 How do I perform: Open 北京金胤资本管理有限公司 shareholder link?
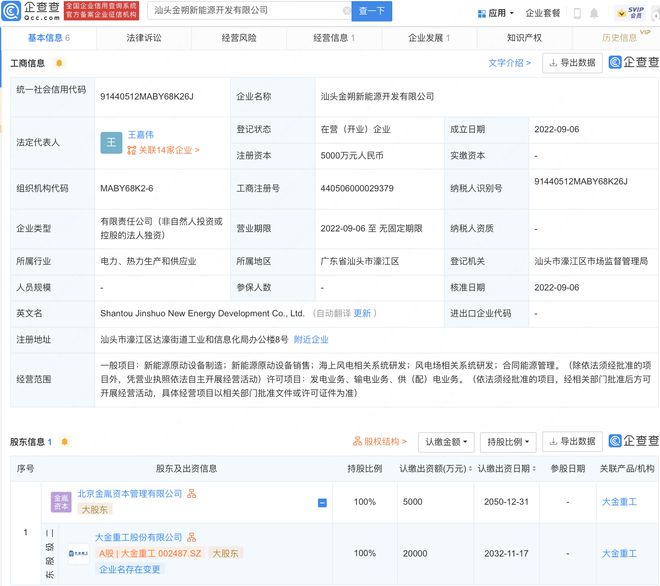(x=130, y=493)
